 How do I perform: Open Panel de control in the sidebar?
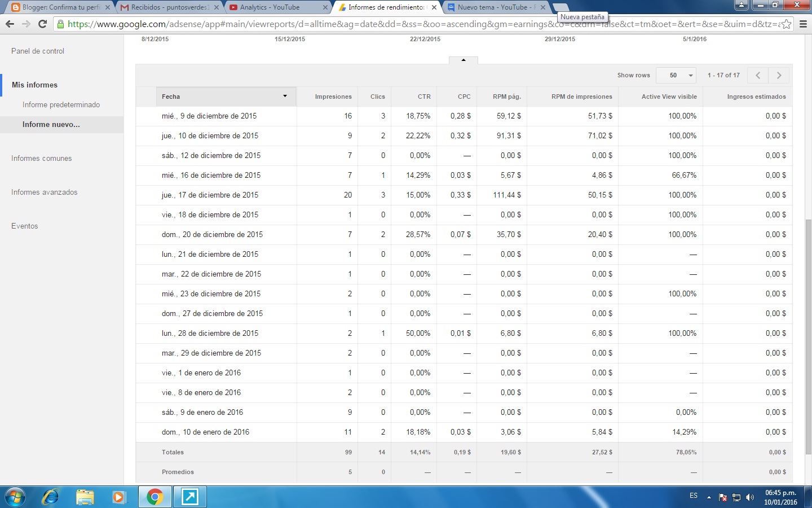click(38, 51)
